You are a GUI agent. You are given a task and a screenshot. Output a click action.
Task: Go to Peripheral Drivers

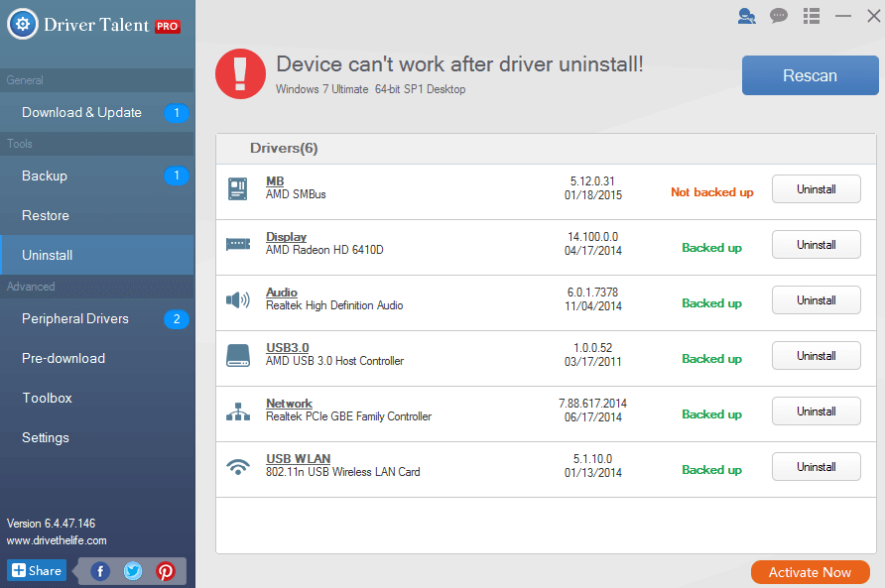click(74, 318)
